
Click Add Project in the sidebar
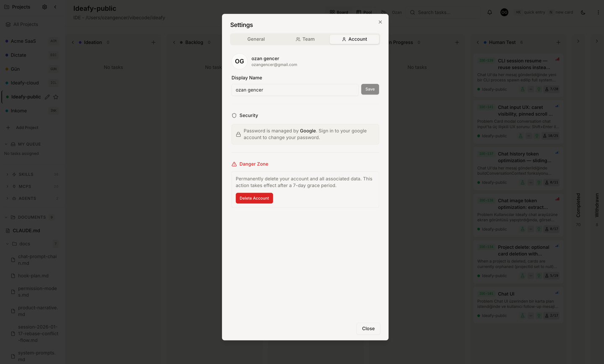pos(23,127)
